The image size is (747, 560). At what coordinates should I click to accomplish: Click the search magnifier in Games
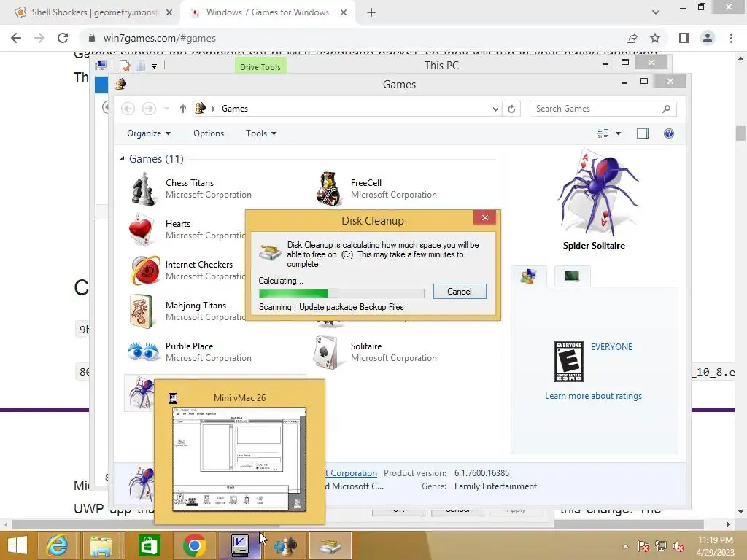pos(667,109)
